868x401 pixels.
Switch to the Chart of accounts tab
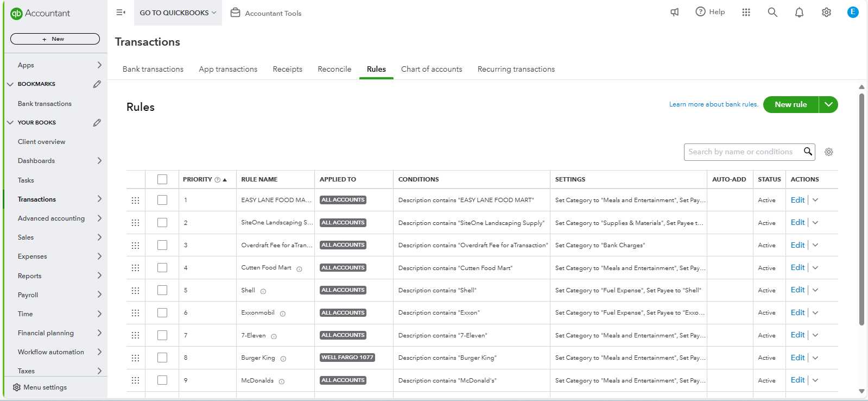point(432,69)
